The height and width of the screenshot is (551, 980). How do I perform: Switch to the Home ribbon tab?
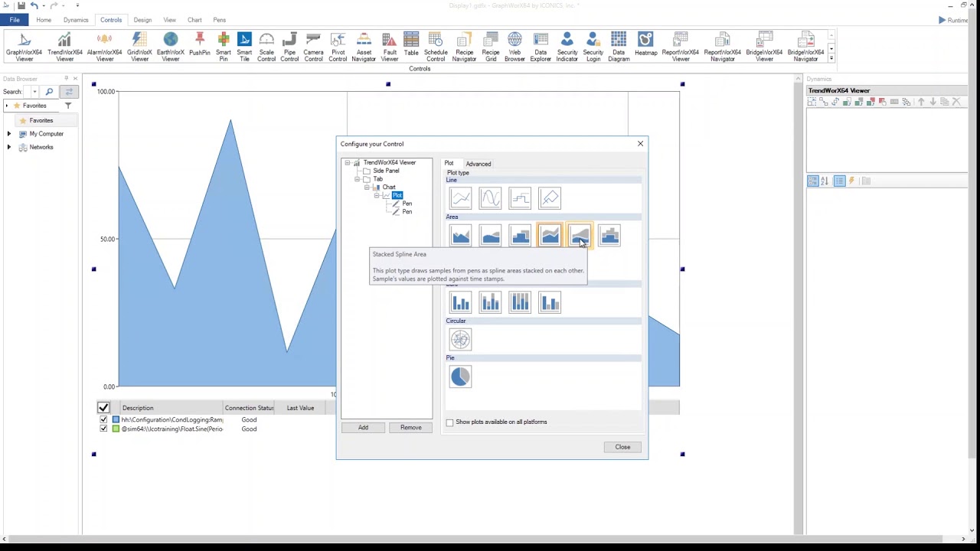point(44,20)
